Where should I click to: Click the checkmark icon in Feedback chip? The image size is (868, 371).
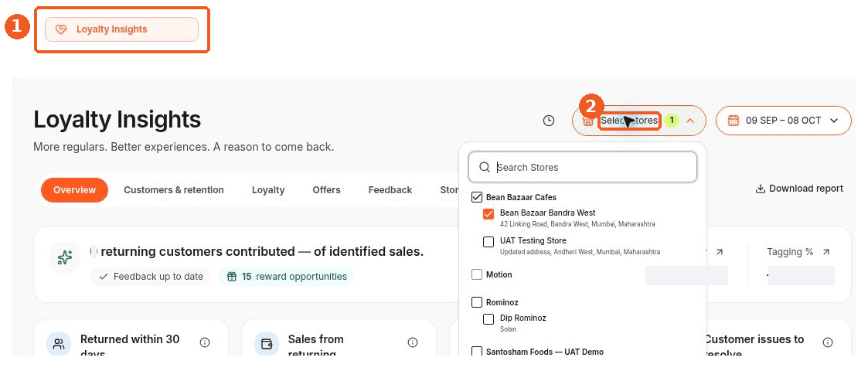click(104, 276)
